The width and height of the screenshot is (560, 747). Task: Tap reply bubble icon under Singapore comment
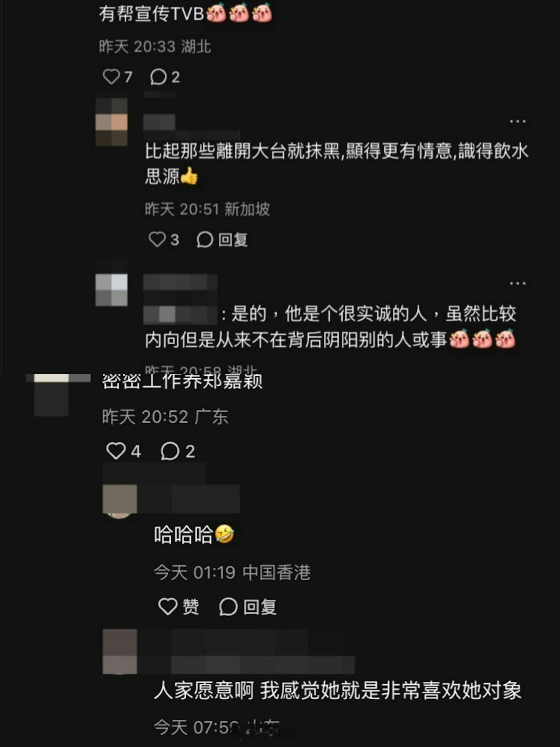pos(205,240)
